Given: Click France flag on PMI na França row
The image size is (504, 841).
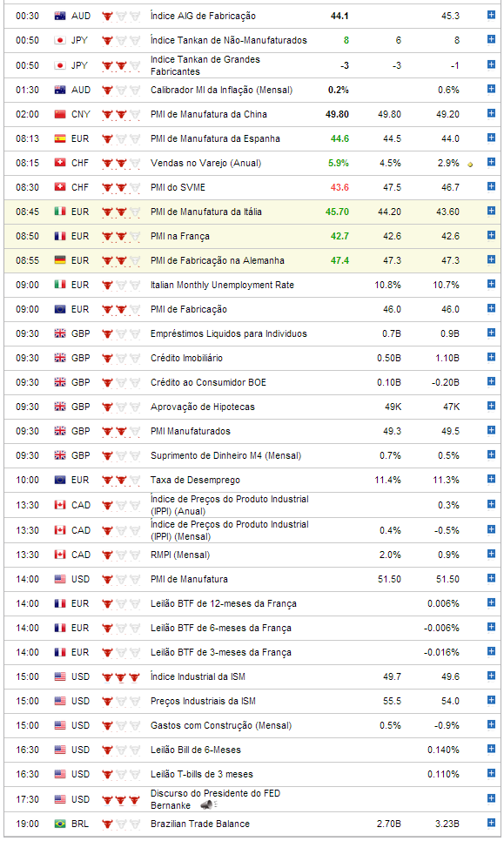Looking at the screenshot, I should (60, 236).
